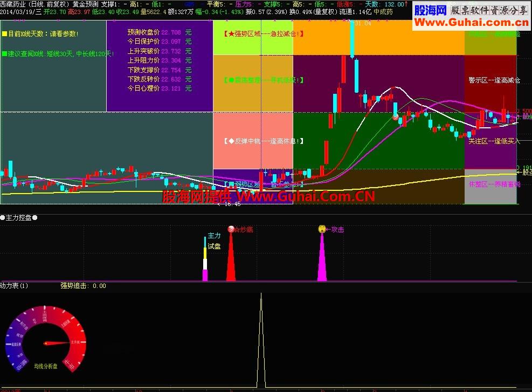Image resolution: width=532 pixels, height=392 pixels.
Task: Click the 平衡5 header value
Action: pos(220,4)
